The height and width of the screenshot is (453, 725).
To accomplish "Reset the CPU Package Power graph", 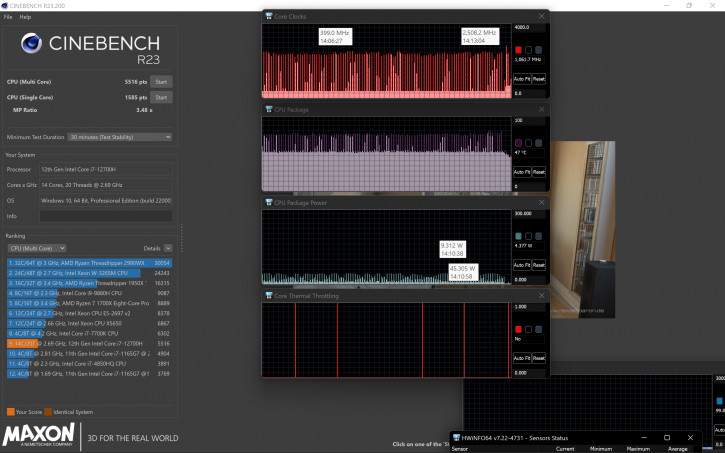I will [539, 265].
